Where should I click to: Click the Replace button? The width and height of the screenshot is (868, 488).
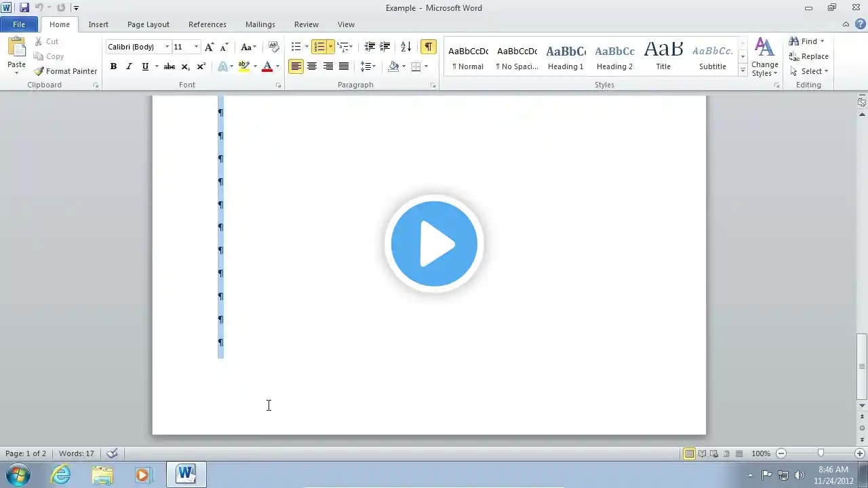pos(808,56)
